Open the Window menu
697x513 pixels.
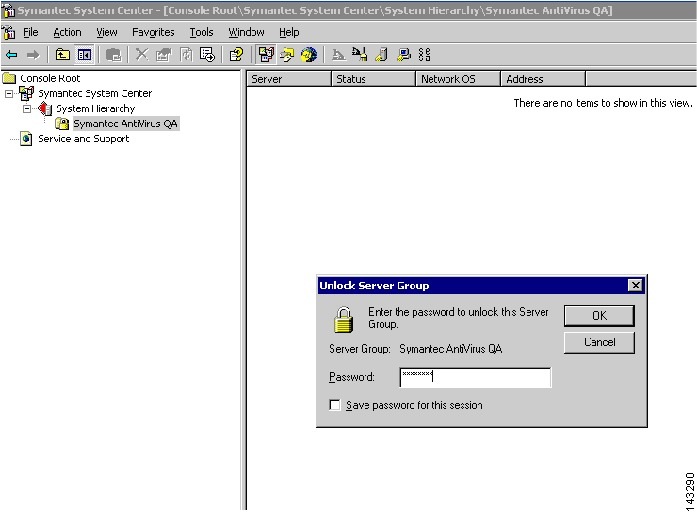click(246, 32)
